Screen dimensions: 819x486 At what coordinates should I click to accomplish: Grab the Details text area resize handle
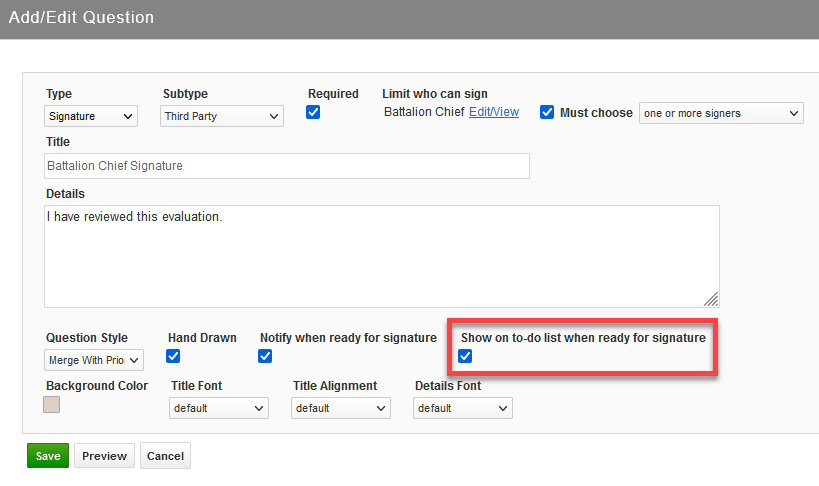pyautogui.click(x=711, y=299)
